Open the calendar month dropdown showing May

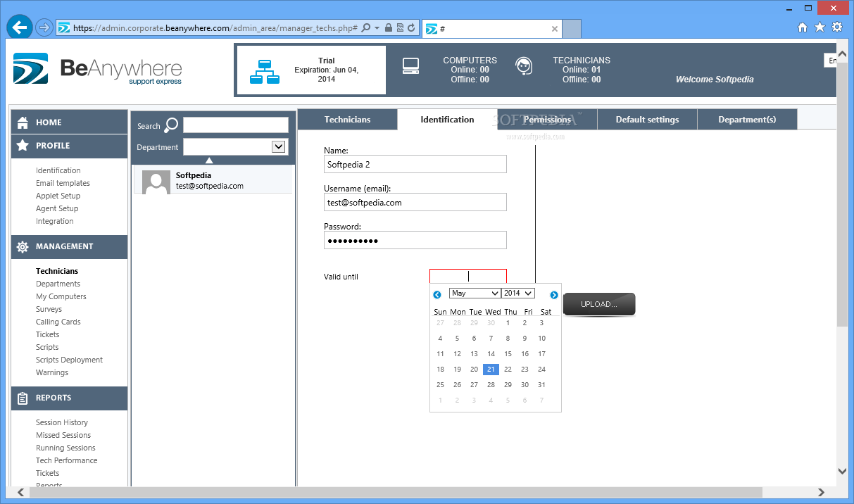(475, 293)
